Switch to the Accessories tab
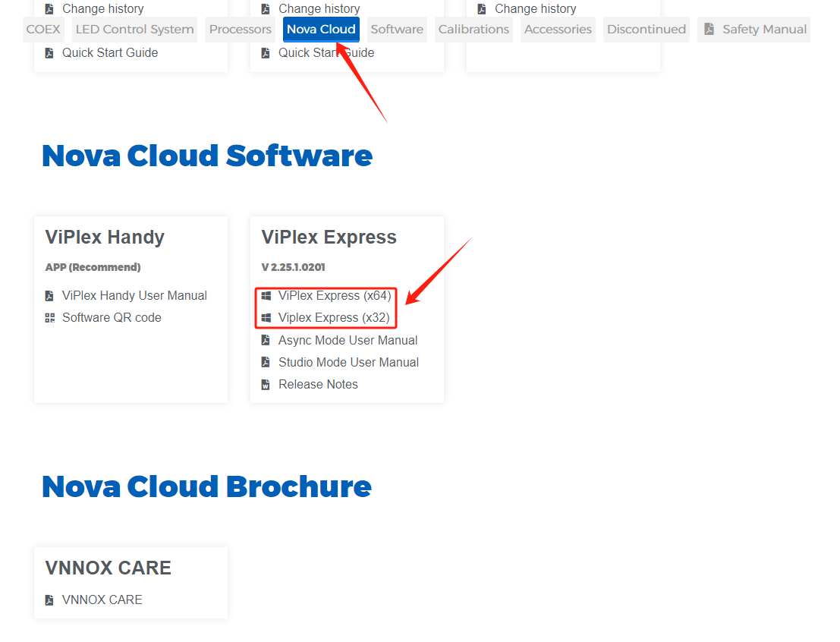 pyautogui.click(x=558, y=30)
